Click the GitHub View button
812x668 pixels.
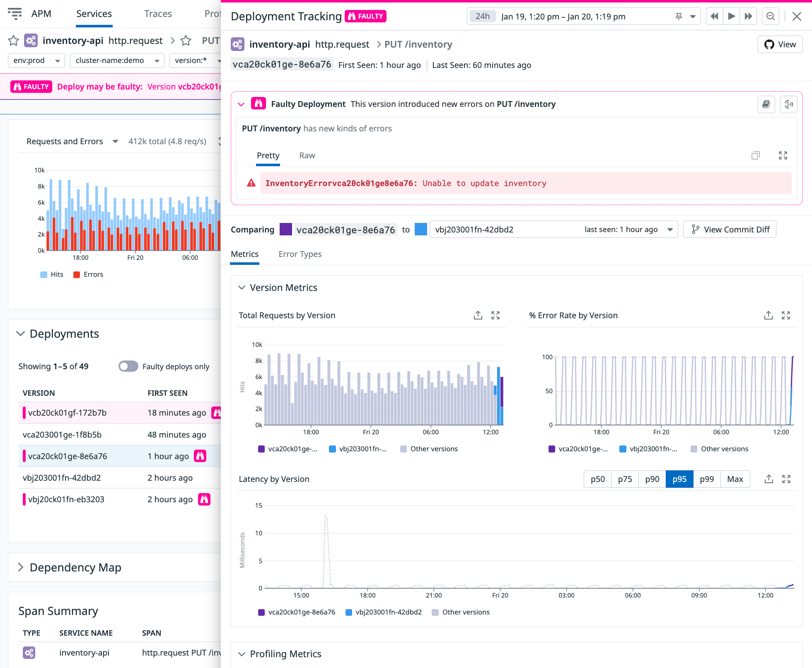(x=780, y=44)
